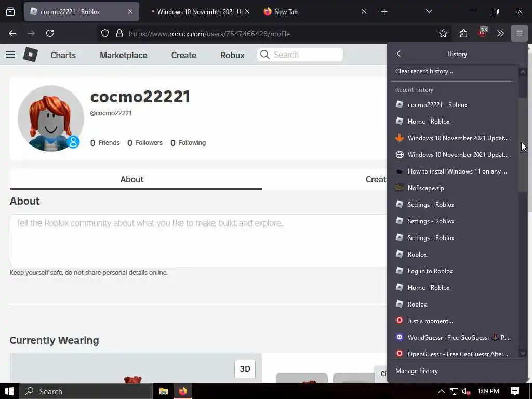Viewport: 532px width, 399px height.
Task: Open How to install Windows 11 history entry
Action: click(454, 171)
